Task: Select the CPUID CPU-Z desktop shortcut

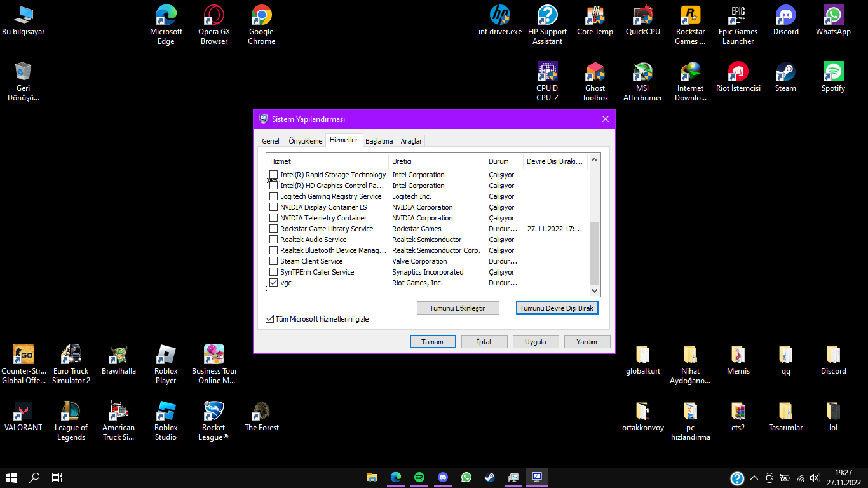Action: [x=547, y=81]
